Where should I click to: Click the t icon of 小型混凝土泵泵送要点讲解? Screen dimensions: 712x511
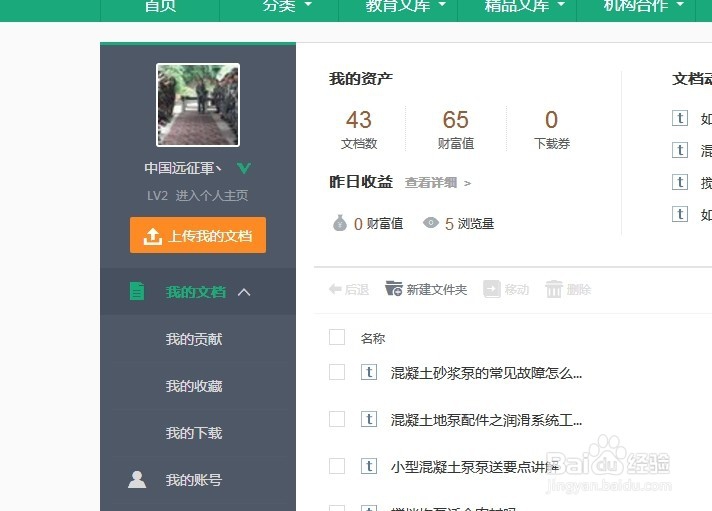pyautogui.click(x=369, y=466)
